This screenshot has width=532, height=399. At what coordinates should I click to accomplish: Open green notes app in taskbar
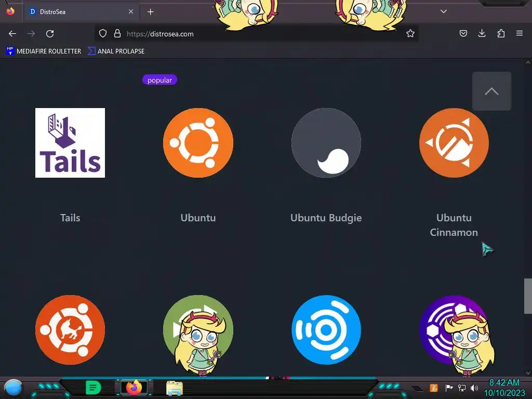(x=94, y=388)
